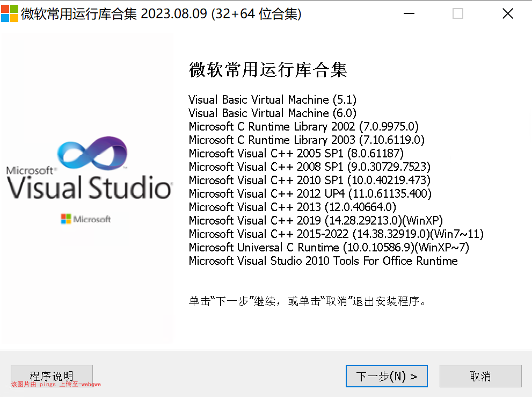
Task: Click Microsoft Visual C++ 2015-2022 line
Action: [x=336, y=234]
